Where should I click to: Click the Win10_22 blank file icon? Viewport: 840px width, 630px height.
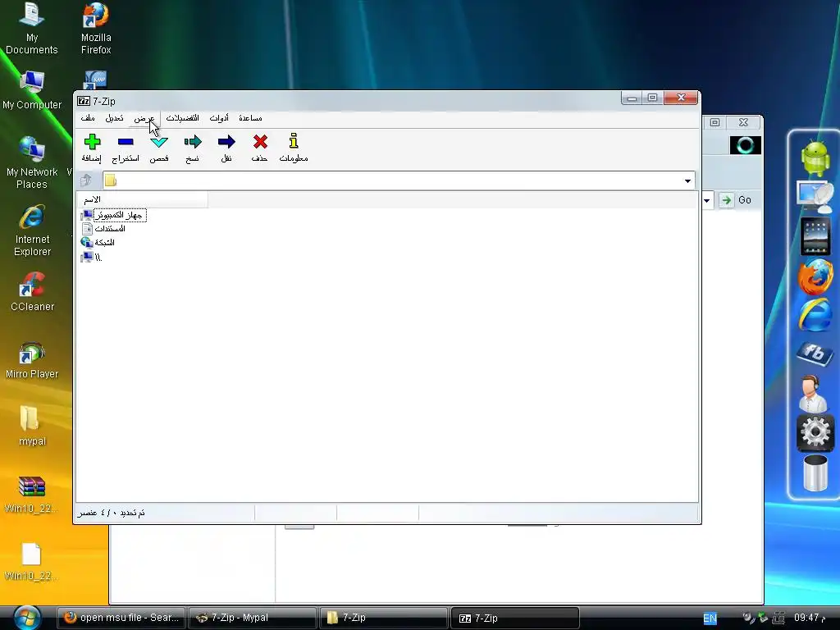[32, 561]
